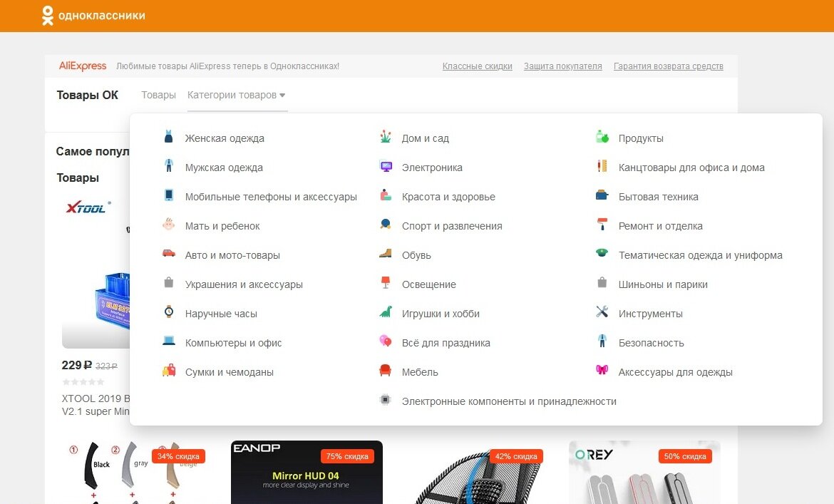
Task: Click the phone icon for Мобильные телефоны
Action: (x=169, y=195)
